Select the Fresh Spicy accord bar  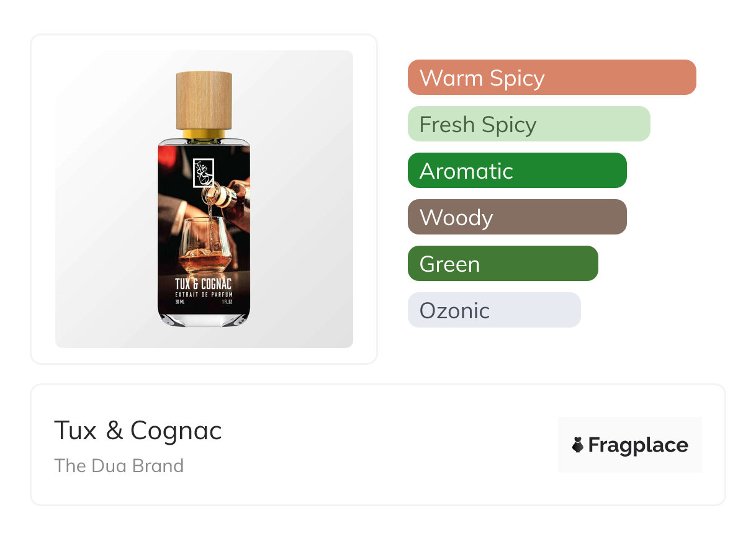tap(528, 124)
